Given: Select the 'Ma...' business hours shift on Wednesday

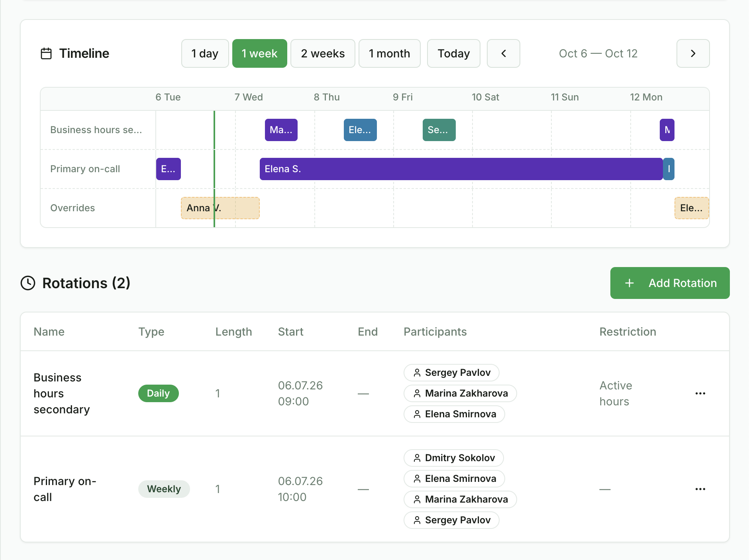Looking at the screenshot, I should (281, 130).
